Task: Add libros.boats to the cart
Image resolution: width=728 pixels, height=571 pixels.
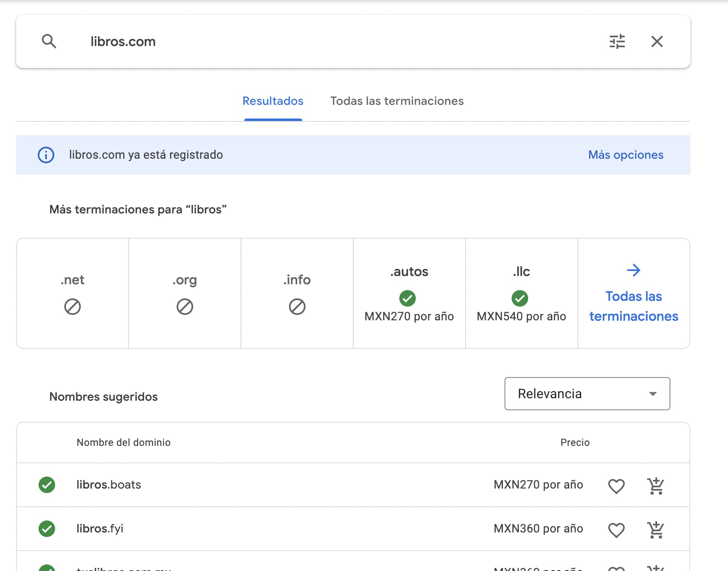Action: [655, 485]
